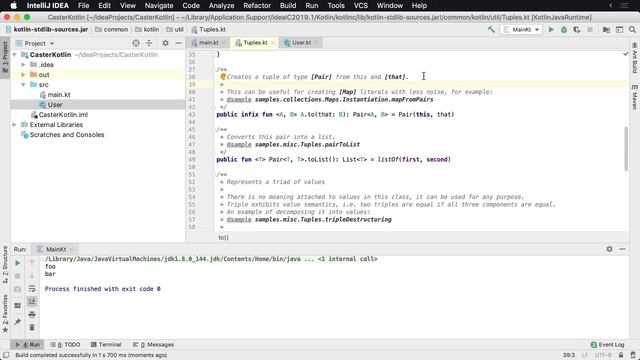The image size is (640, 360).
Task: Click the Stop icon in main toolbar
Action: click(590, 29)
